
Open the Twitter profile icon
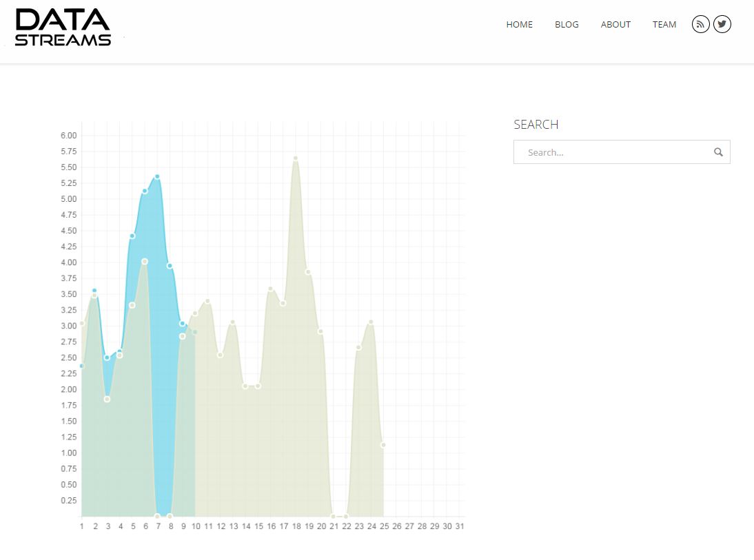click(722, 24)
